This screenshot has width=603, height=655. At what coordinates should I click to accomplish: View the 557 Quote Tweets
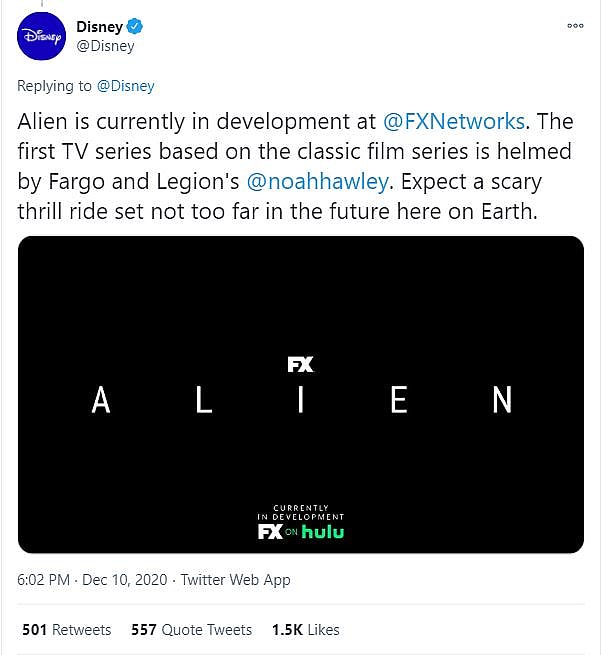[191, 630]
